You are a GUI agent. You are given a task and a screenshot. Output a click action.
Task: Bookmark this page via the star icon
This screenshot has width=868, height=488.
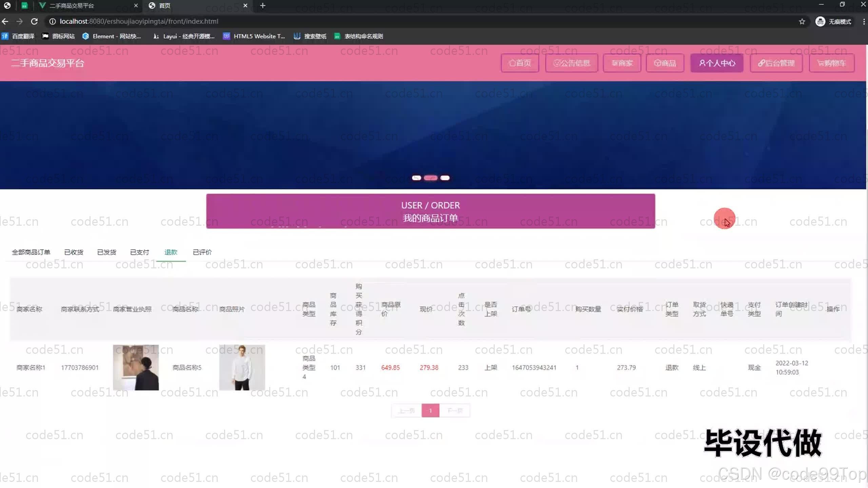click(x=802, y=21)
